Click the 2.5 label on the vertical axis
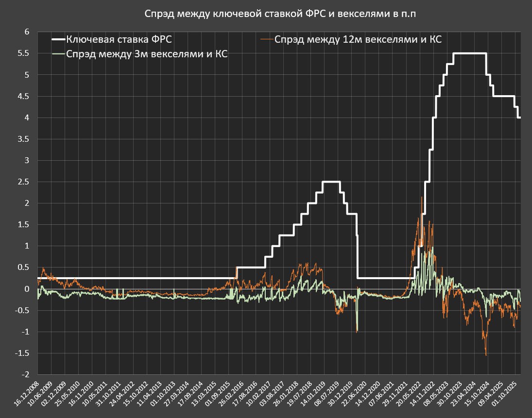Image resolution: width=532 pixels, height=418 pixels. pyautogui.click(x=23, y=182)
